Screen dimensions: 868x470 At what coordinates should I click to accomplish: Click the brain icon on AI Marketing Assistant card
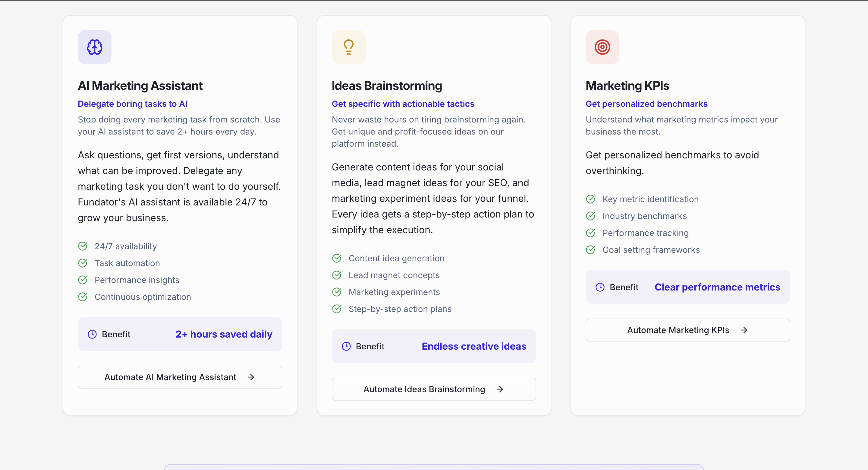click(x=94, y=47)
